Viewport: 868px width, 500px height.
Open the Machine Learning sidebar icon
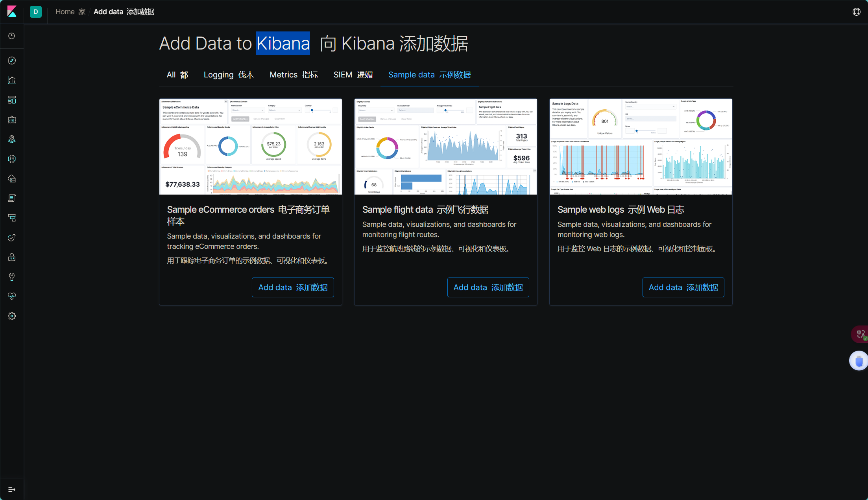12,159
